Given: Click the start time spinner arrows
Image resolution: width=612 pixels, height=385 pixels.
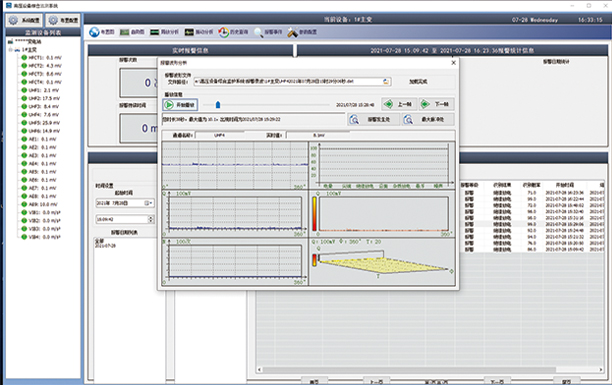Looking at the screenshot, I should click(151, 219).
